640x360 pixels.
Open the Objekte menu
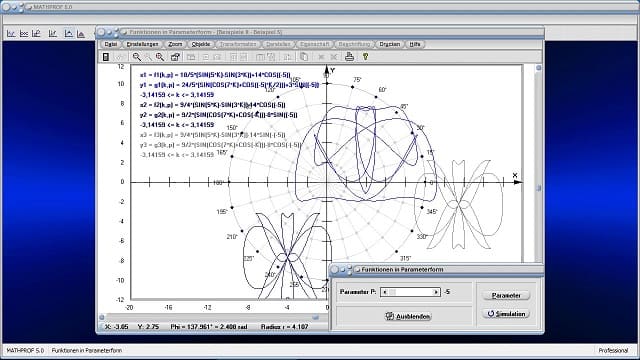[201, 44]
